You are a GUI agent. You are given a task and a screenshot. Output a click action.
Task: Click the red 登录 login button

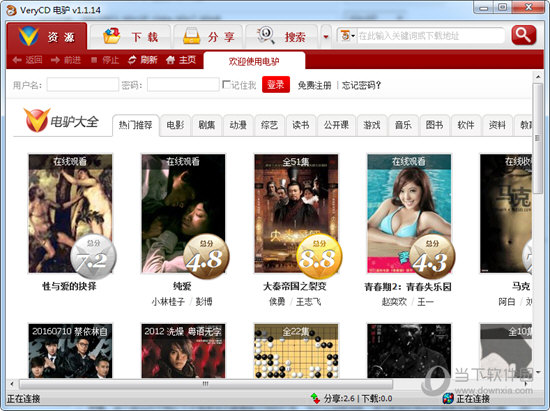[276, 85]
